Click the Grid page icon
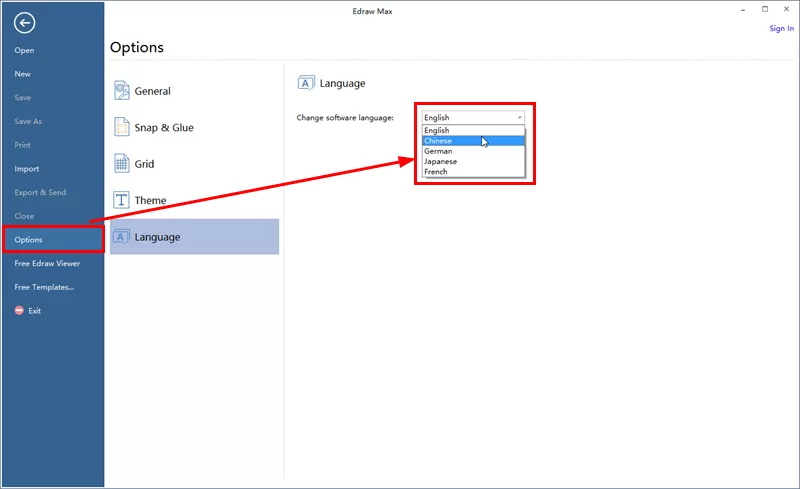 coord(121,163)
